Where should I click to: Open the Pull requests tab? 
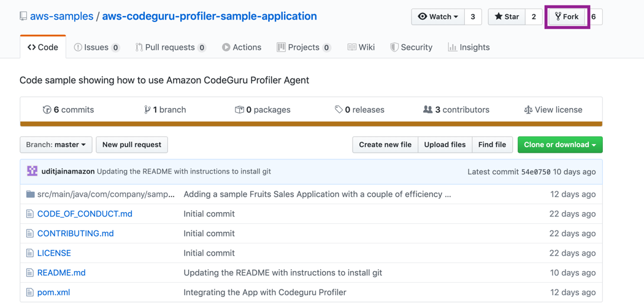(171, 47)
